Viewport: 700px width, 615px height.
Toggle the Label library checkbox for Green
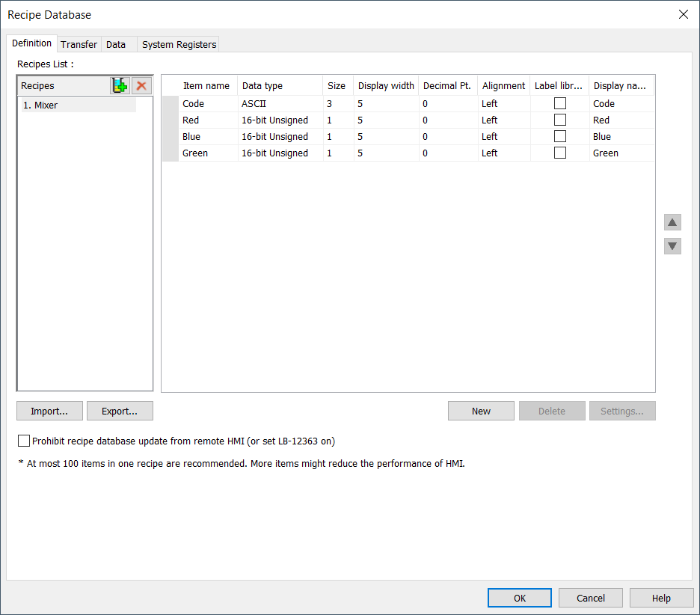point(560,153)
